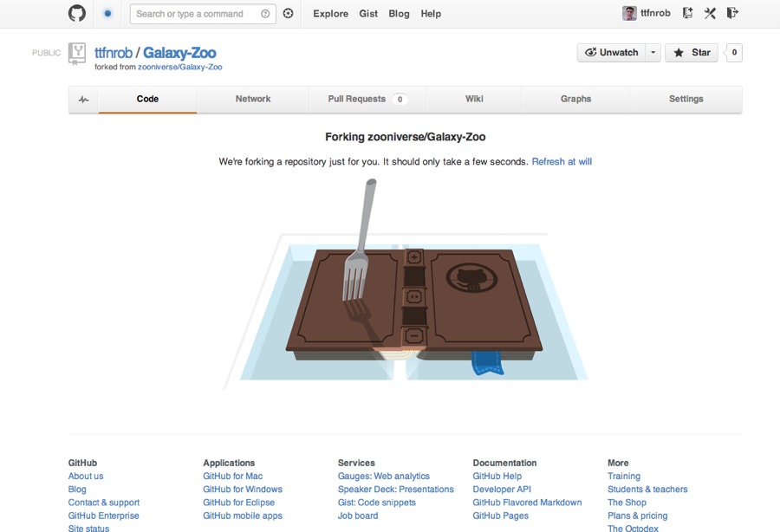Click the search help question-mark icon

(x=265, y=14)
